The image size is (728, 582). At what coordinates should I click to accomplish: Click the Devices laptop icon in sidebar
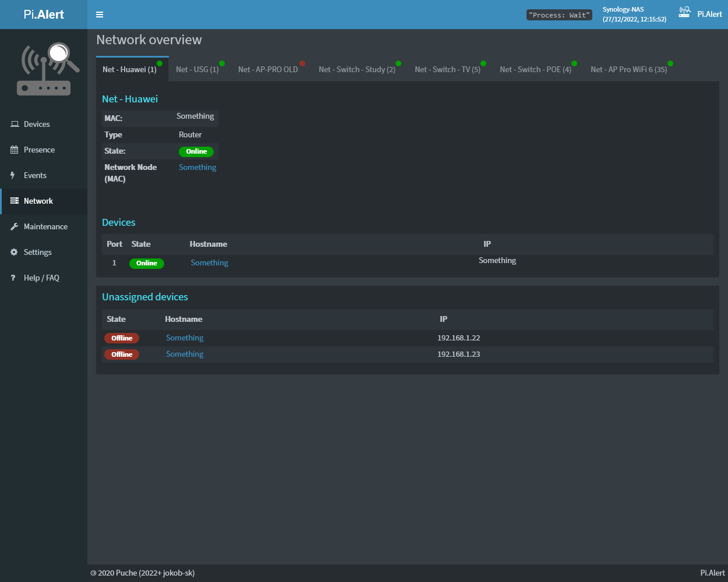click(15, 125)
